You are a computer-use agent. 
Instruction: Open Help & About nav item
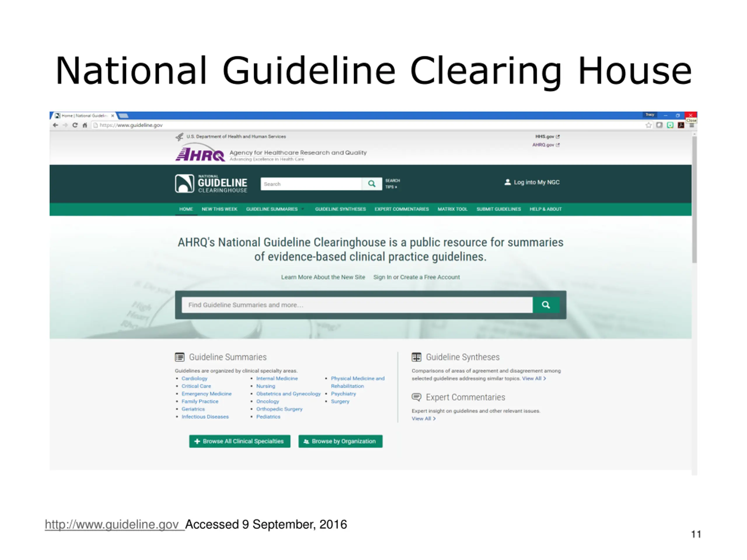pyautogui.click(x=545, y=209)
